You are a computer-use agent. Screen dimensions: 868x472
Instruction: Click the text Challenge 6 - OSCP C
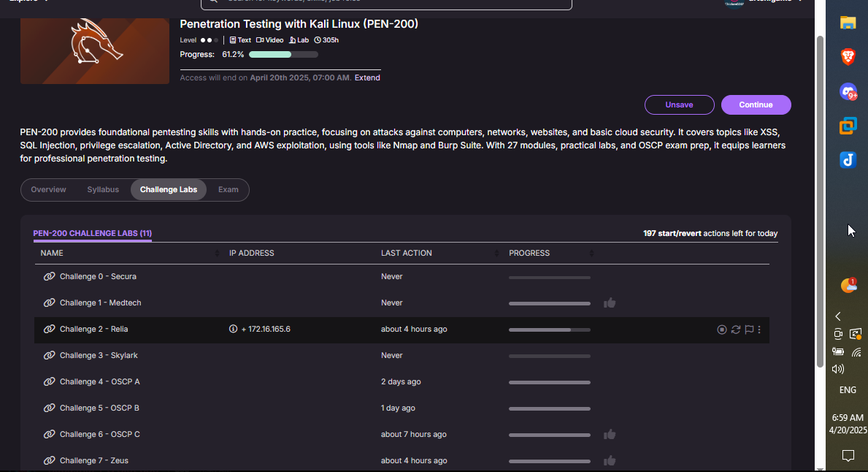99,434
